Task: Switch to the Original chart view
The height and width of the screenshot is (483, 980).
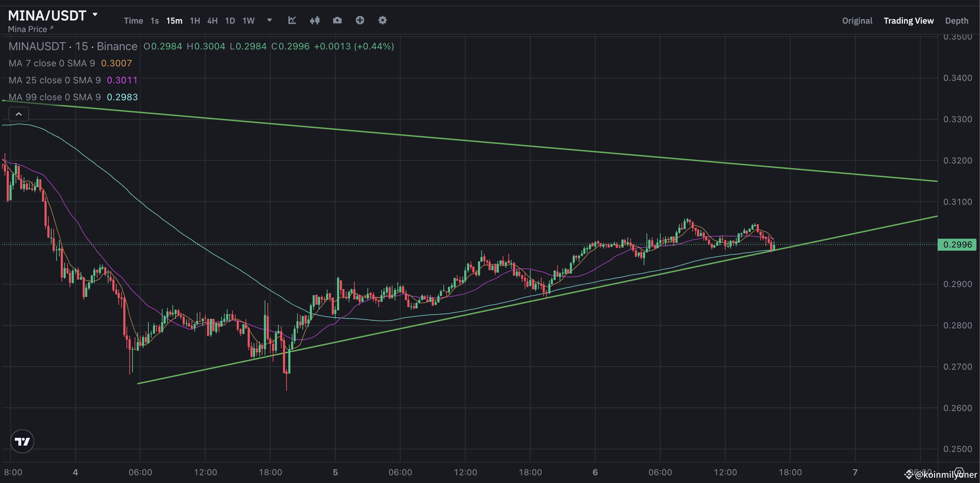Action: (857, 20)
